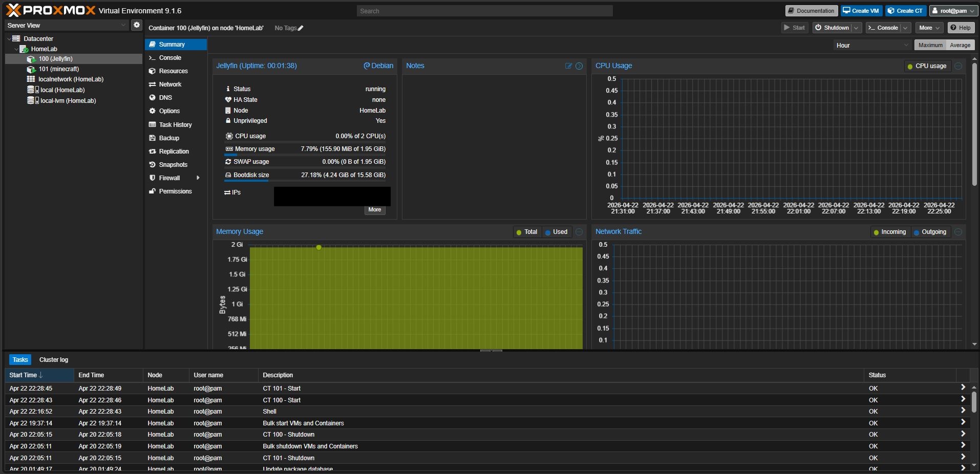Toggle the 'Used' series in Memory Usage legend
Viewport: 980px width, 474px height.
click(x=557, y=232)
